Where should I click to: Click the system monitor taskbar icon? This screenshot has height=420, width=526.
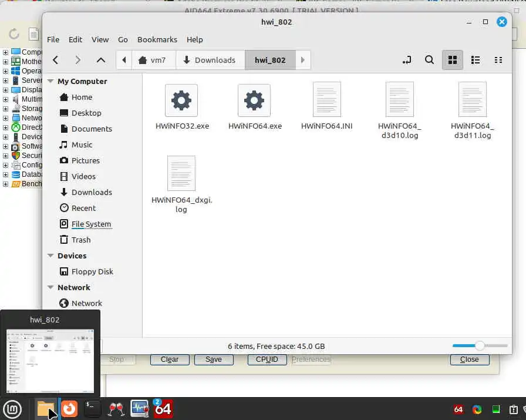point(140,409)
